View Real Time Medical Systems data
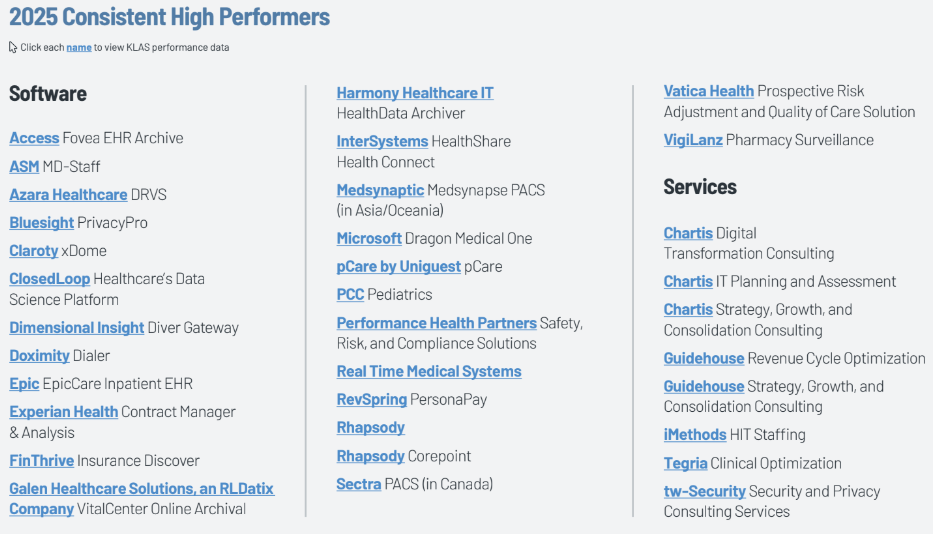Screen dimensions: 933x534 (429, 371)
